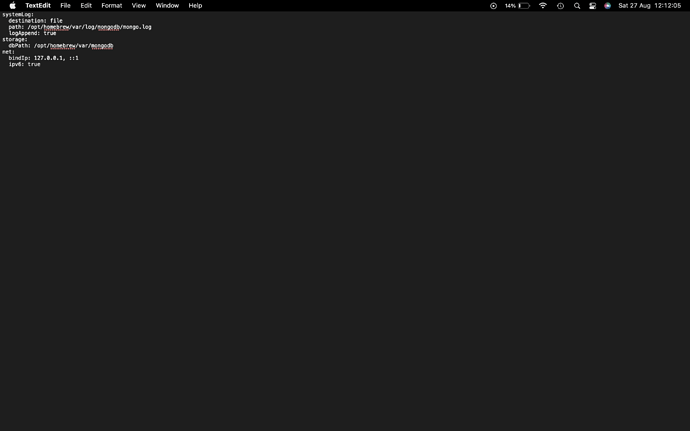Activate the Siri icon
This screenshot has height=431, width=690.
coord(607,6)
